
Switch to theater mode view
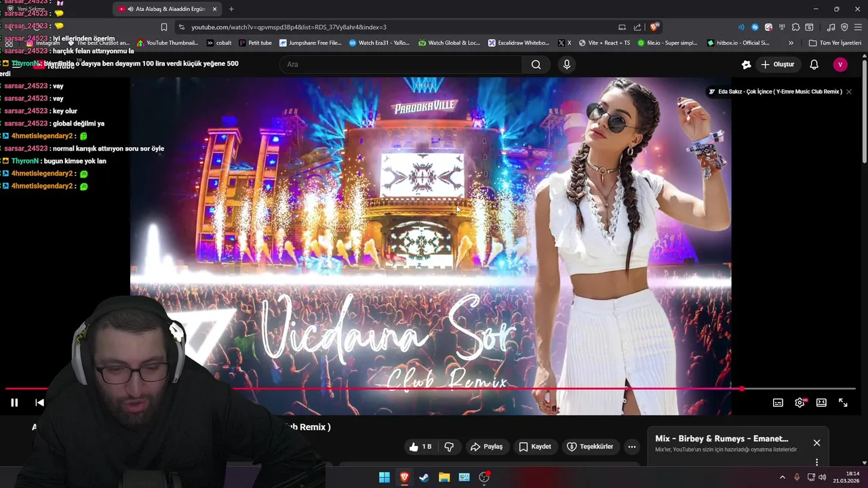click(x=821, y=403)
